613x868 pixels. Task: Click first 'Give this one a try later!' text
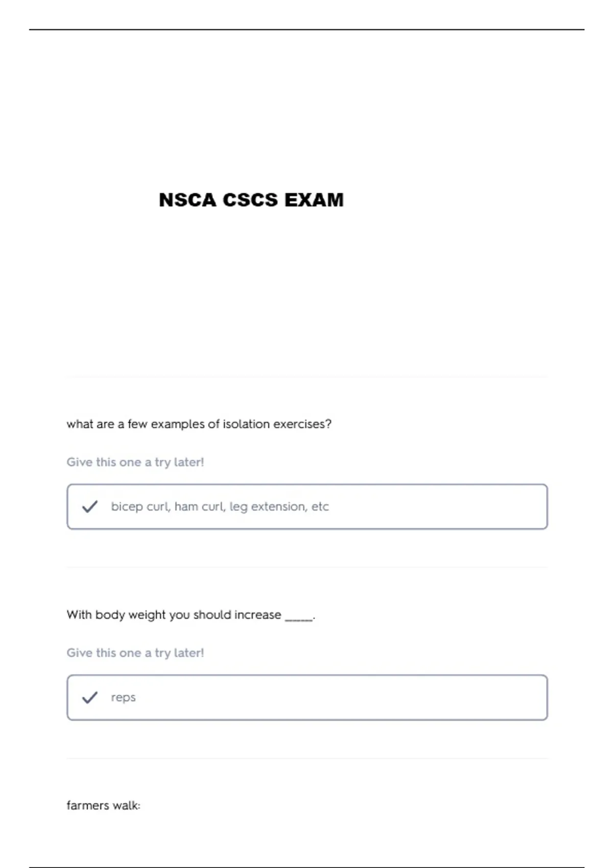click(135, 462)
